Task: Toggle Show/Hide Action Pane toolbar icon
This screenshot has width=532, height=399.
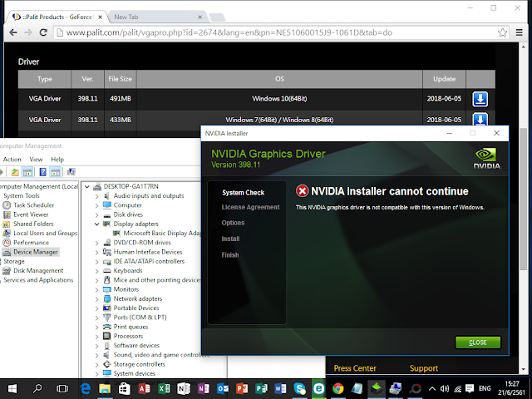Action: pyautogui.click(x=56, y=172)
